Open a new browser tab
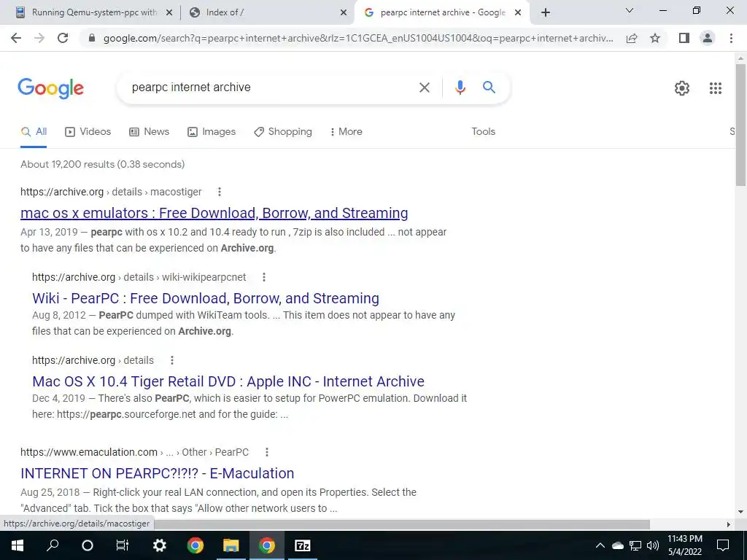 pyautogui.click(x=546, y=12)
